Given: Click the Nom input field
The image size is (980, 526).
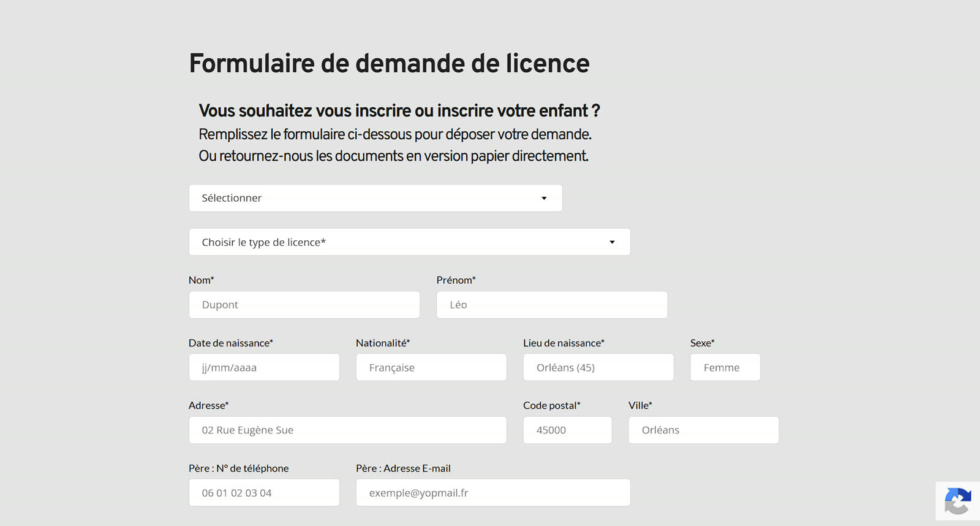Looking at the screenshot, I should click(304, 305).
